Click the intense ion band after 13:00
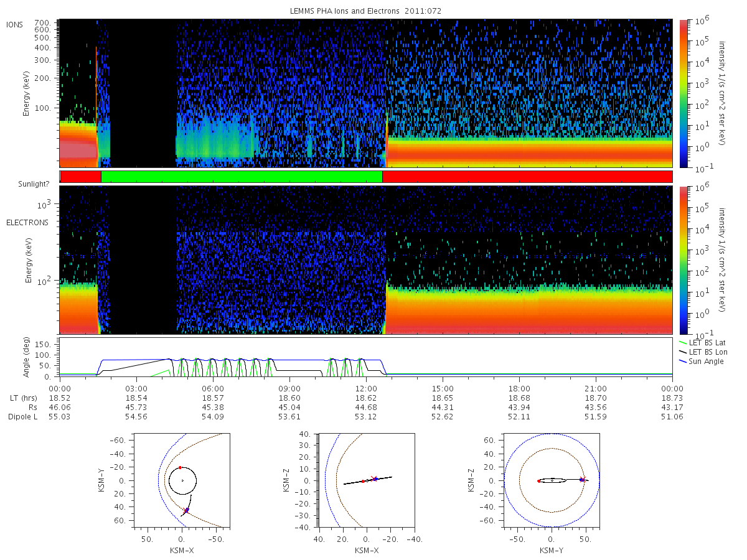Screen dimensions: 747x560 [x=530, y=152]
